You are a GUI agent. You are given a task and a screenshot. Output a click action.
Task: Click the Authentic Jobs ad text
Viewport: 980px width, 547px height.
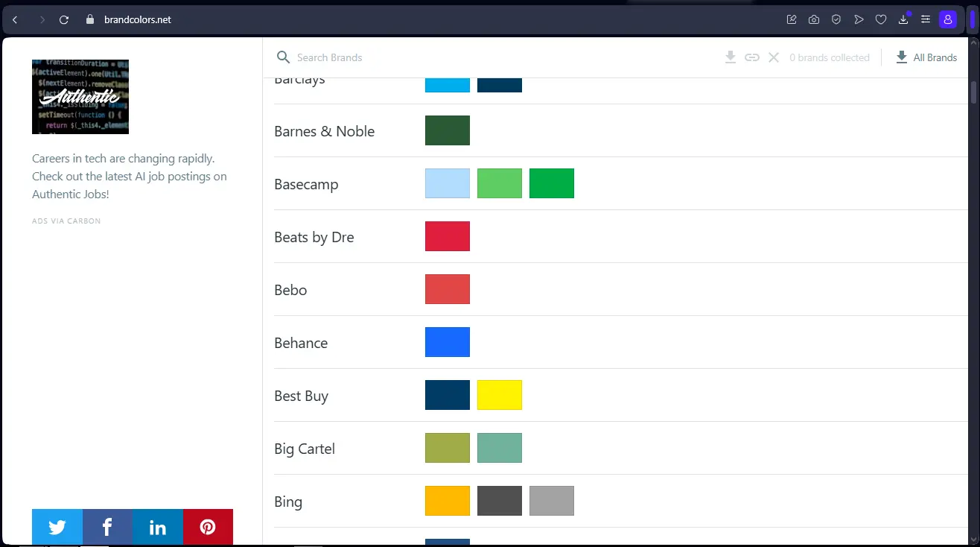pyautogui.click(x=130, y=177)
